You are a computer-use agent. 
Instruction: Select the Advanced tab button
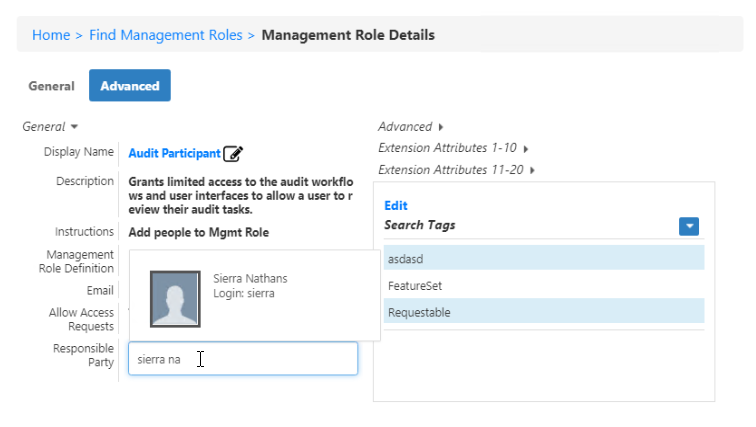tap(130, 86)
